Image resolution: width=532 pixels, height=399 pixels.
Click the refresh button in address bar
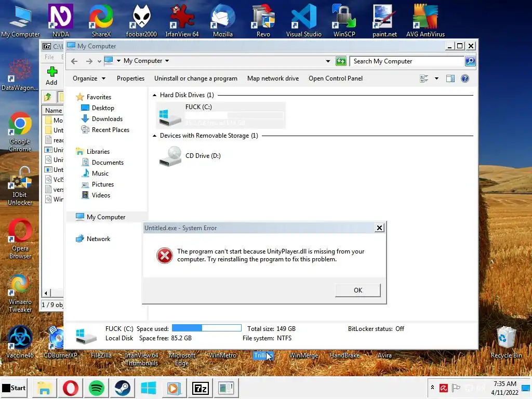[x=341, y=61]
